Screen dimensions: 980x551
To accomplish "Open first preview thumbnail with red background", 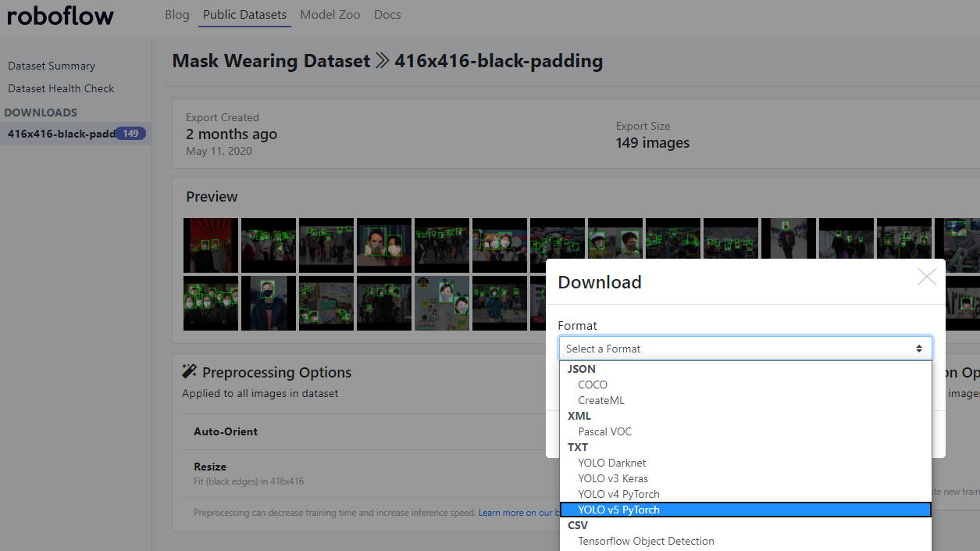I will (211, 245).
